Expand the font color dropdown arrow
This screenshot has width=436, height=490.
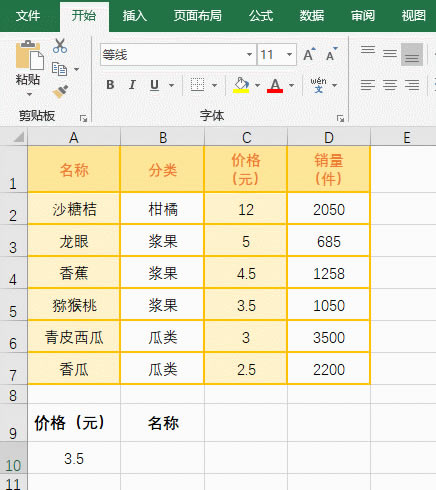coord(291,85)
